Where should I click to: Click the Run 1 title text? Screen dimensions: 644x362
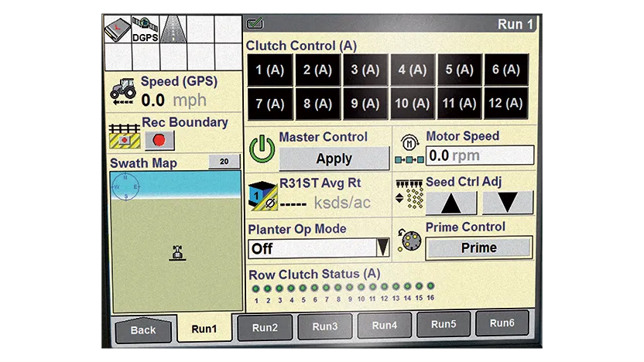(515, 24)
